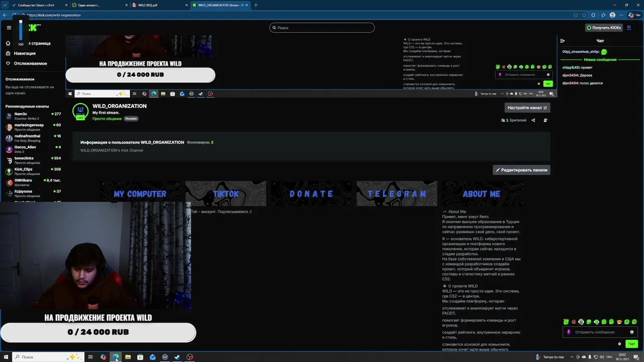Click the Настройте канал button

[527, 108]
